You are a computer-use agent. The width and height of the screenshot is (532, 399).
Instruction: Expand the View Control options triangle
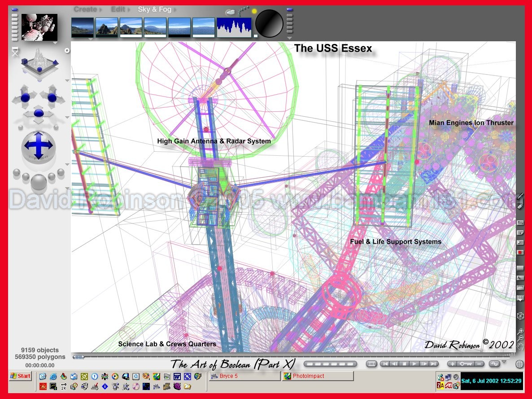point(67,80)
